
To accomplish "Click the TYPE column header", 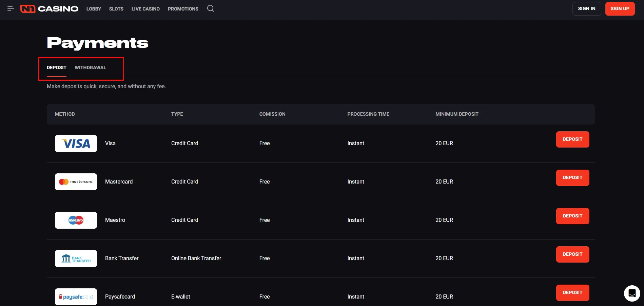I will click(177, 114).
